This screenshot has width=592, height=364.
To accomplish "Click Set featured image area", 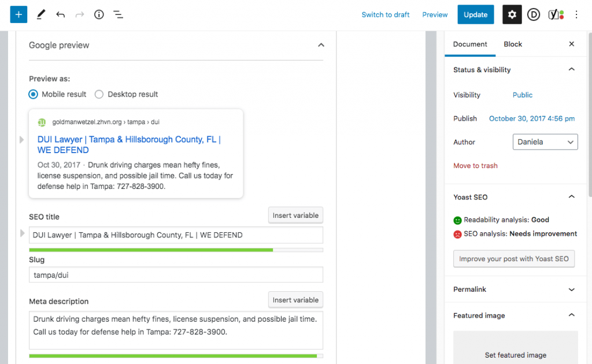I will (x=515, y=348).
